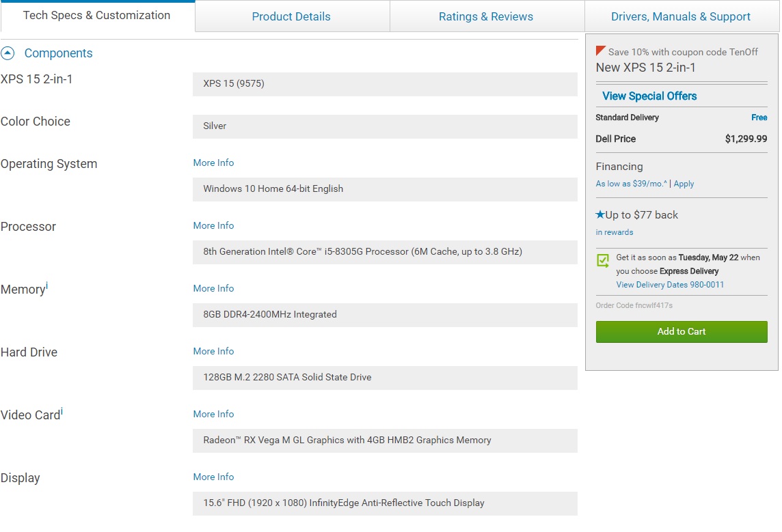782x532 pixels.
Task: Open More Info for Hard Drive
Action: (x=213, y=351)
